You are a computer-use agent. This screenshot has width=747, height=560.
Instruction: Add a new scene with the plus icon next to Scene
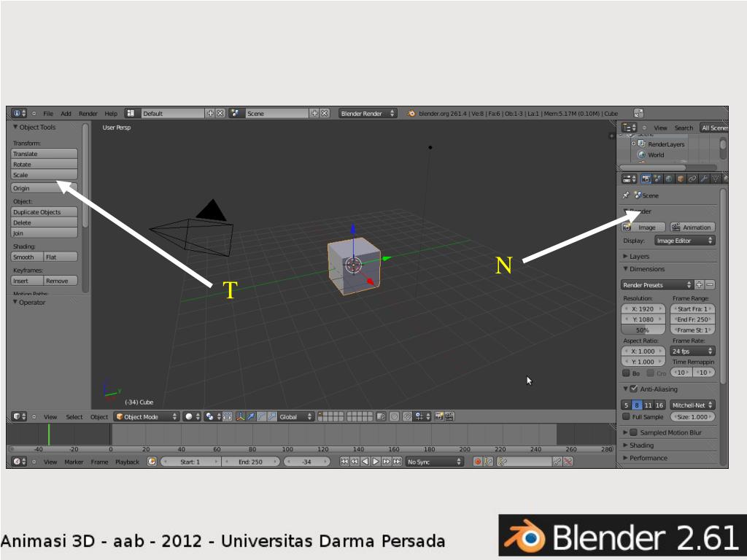pyautogui.click(x=314, y=113)
